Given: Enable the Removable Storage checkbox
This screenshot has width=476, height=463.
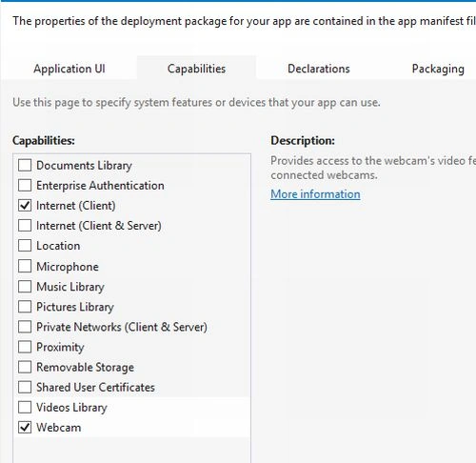Looking at the screenshot, I should 25,367.
